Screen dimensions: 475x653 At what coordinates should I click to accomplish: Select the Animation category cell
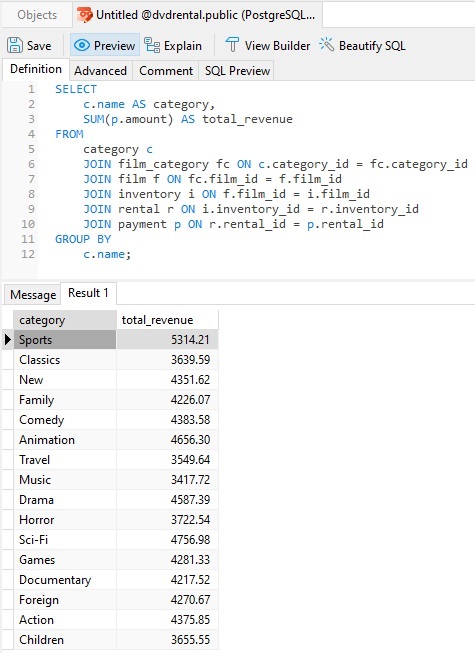pos(65,439)
